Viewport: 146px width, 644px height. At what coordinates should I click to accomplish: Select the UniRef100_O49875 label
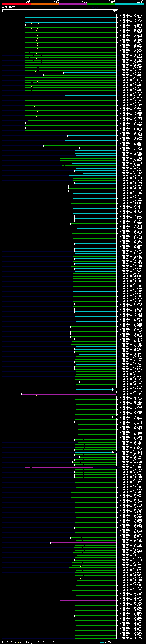click(131, 63)
